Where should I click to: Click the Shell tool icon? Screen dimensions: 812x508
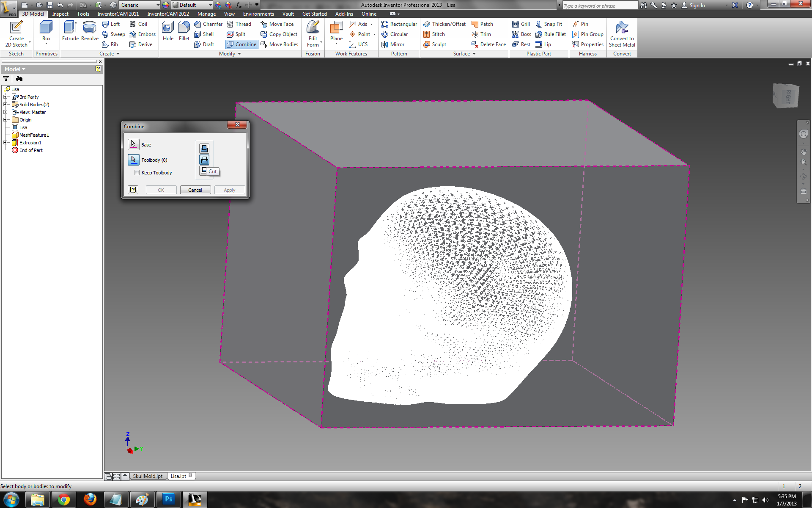pos(199,34)
